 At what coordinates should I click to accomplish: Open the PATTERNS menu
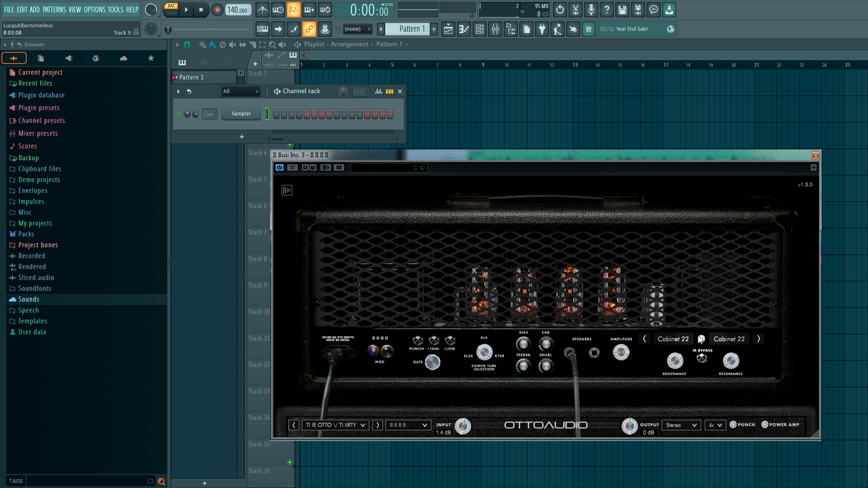[54, 10]
